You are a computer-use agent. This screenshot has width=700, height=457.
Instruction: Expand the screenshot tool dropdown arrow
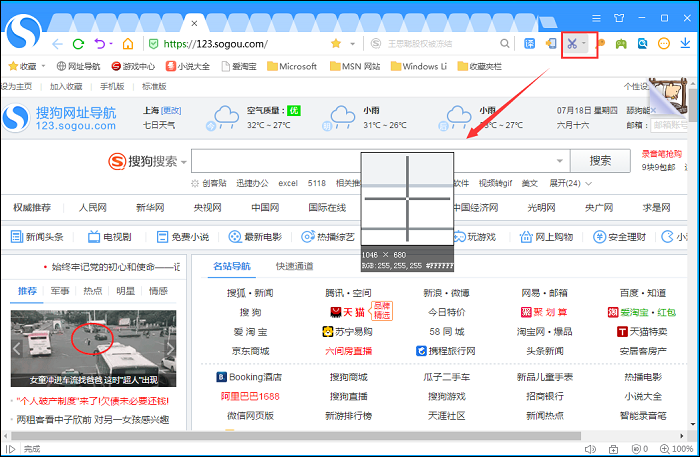584,43
